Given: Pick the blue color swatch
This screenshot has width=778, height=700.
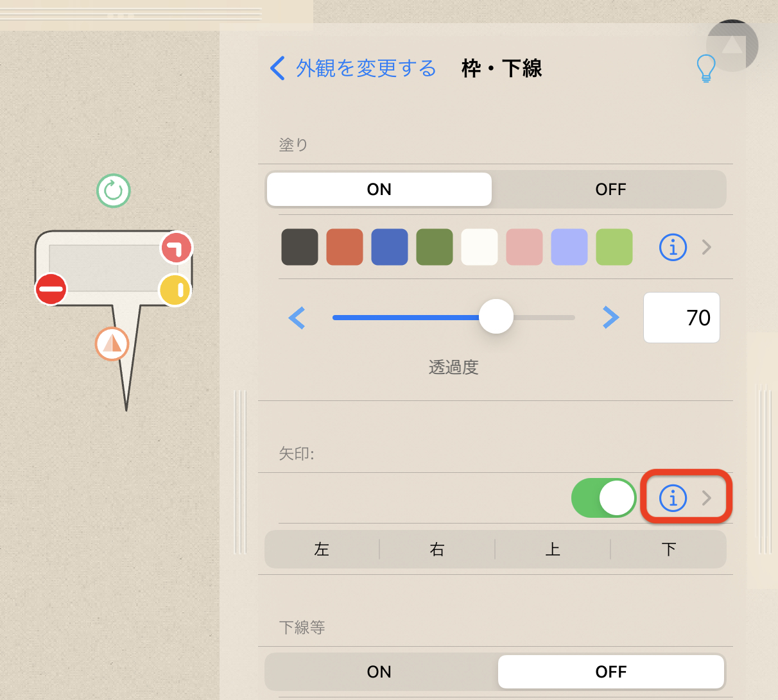Looking at the screenshot, I should tap(390, 247).
